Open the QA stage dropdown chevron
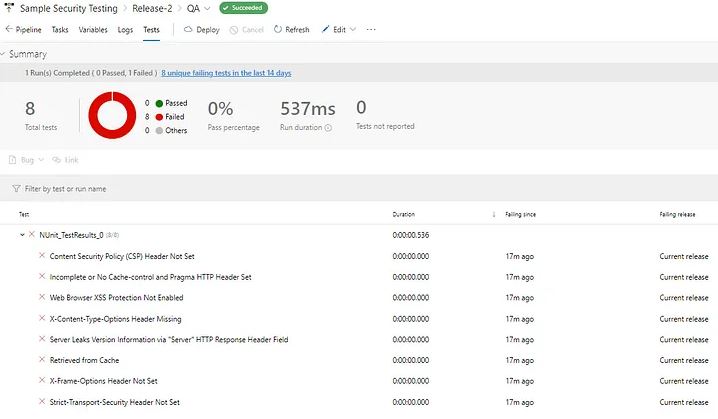 click(x=207, y=8)
